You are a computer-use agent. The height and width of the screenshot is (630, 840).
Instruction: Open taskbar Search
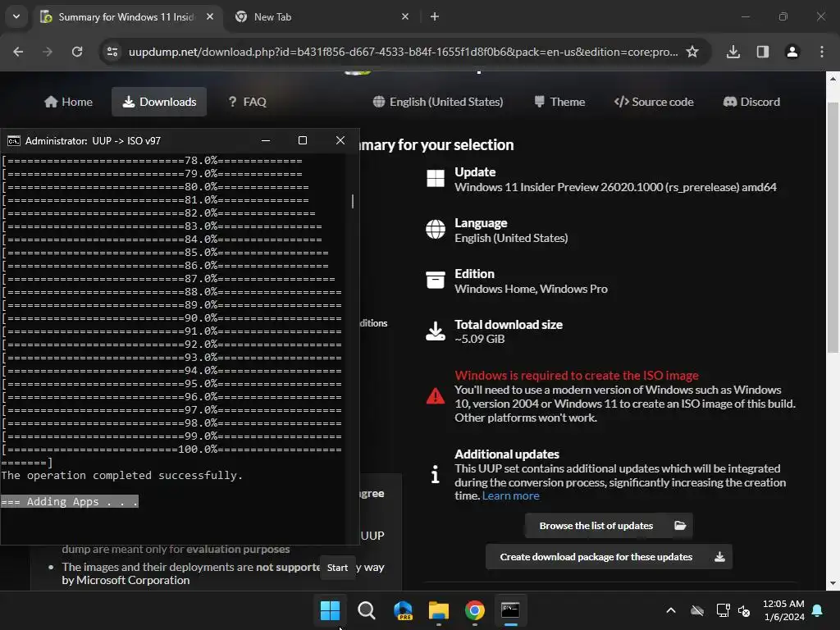[367, 610]
